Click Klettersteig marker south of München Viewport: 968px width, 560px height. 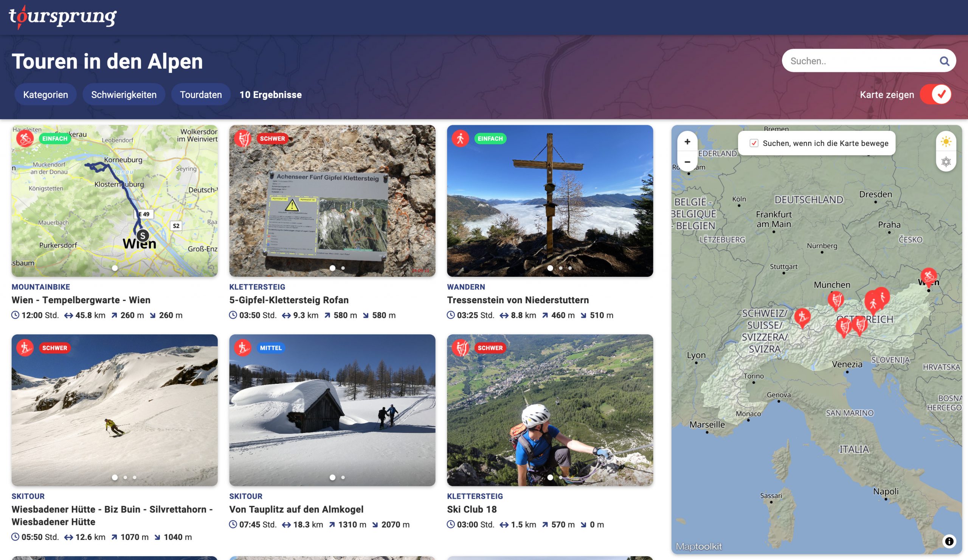pyautogui.click(x=836, y=299)
